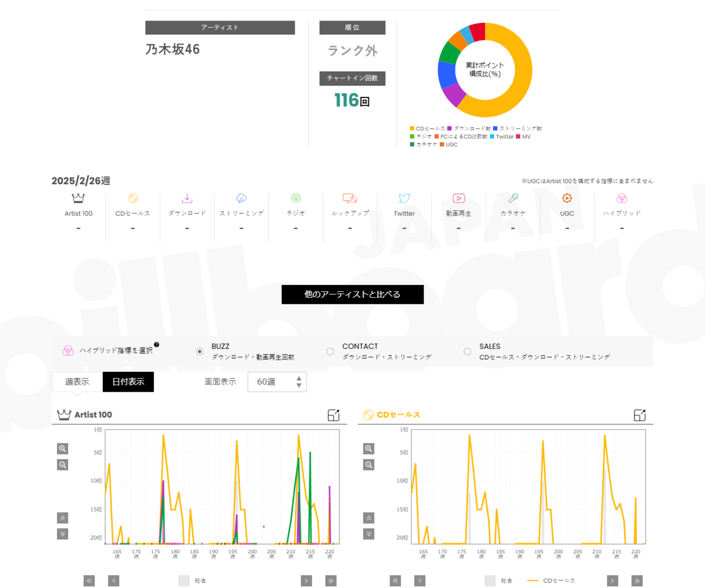This screenshot has height=588, width=705.
Task: Click the アーティスト header label
Action: point(220,28)
